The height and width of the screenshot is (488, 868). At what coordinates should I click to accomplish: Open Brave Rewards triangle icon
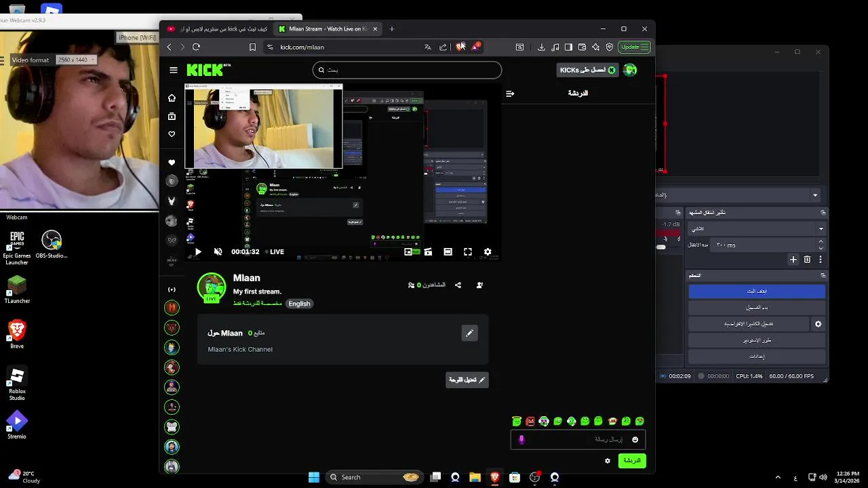coord(475,47)
